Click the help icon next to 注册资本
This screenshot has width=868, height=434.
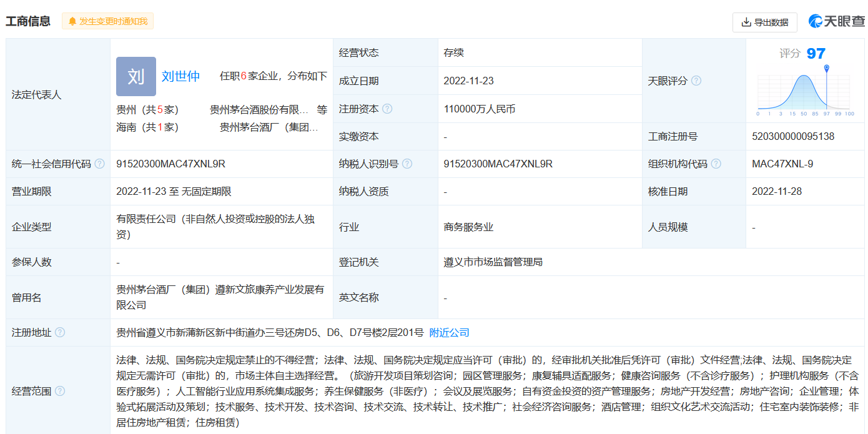point(387,109)
